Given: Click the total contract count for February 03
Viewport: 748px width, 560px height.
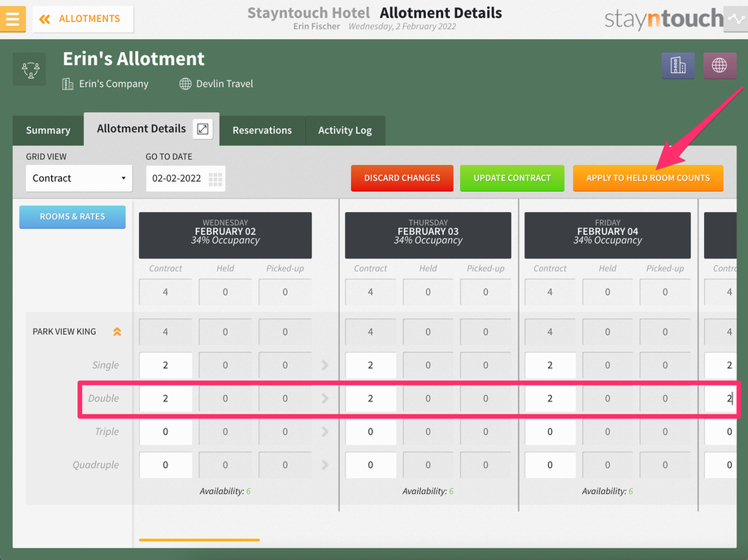Looking at the screenshot, I should (x=371, y=292).
